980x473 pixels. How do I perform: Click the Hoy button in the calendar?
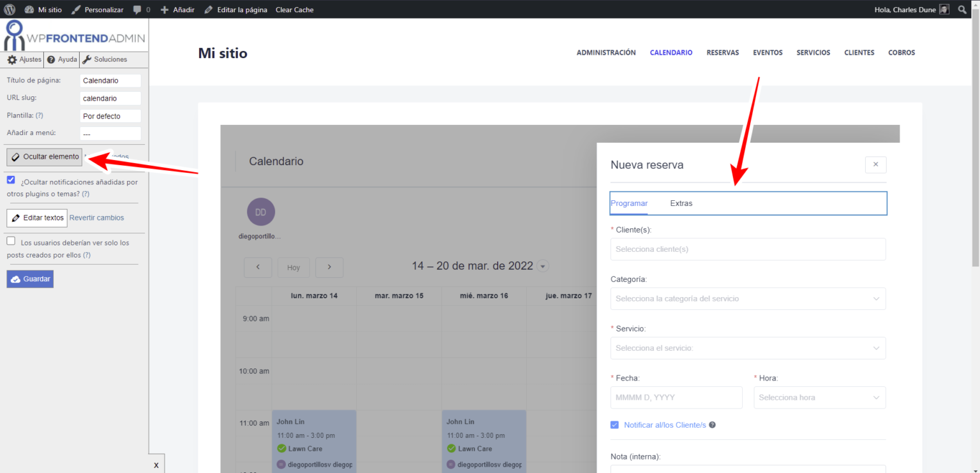click(293, 267)
